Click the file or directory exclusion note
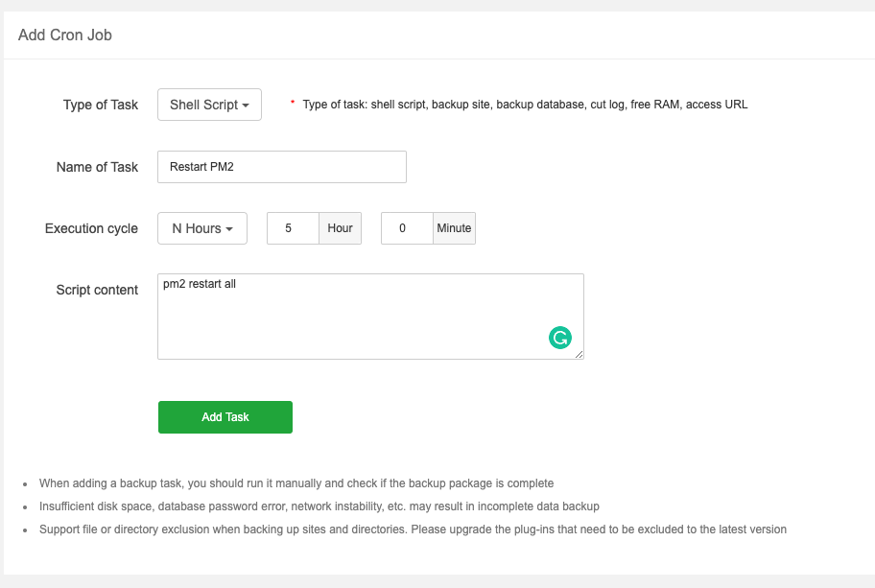This screenshot has width=875, height=588. pos(413,529)
